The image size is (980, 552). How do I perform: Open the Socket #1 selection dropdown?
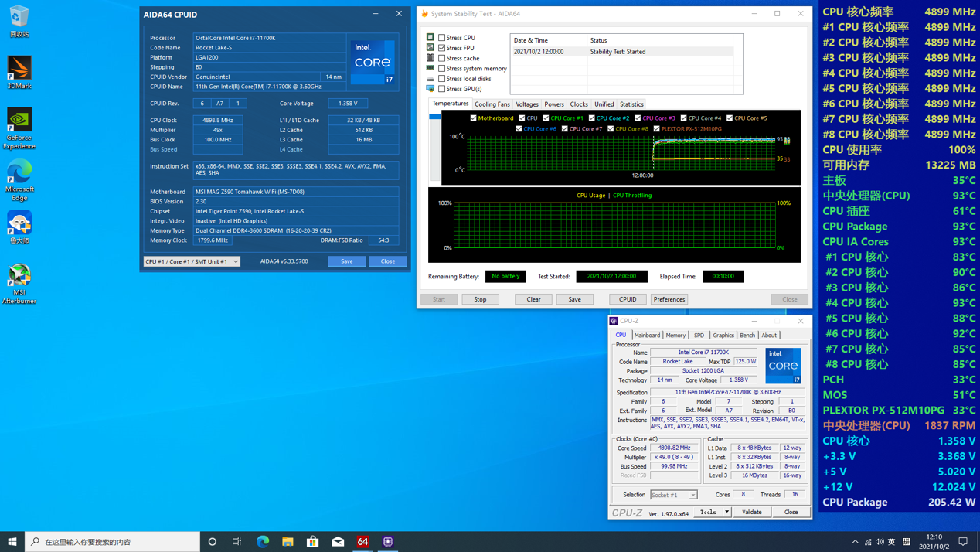point(674,495)
